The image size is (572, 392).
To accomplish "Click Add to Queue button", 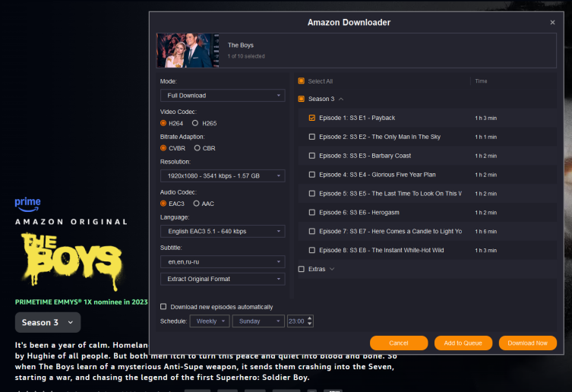I will point(463,343).
